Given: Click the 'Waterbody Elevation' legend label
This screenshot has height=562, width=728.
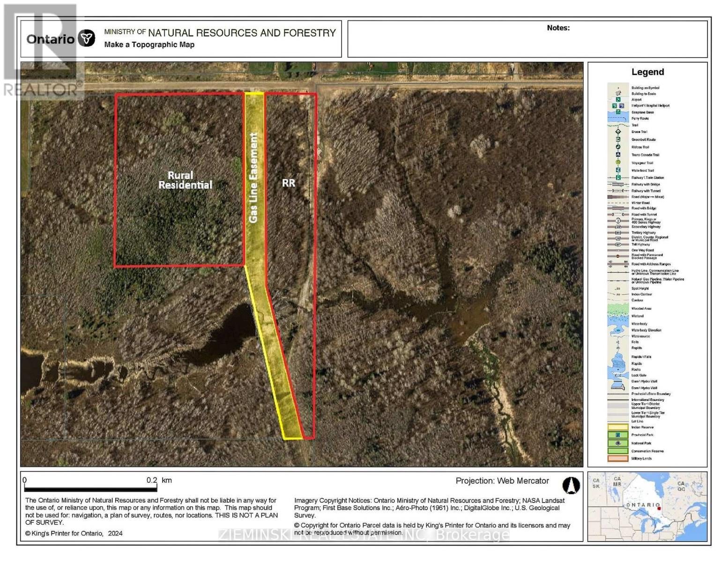Looking at the screenshot, I should click(646, 330).
